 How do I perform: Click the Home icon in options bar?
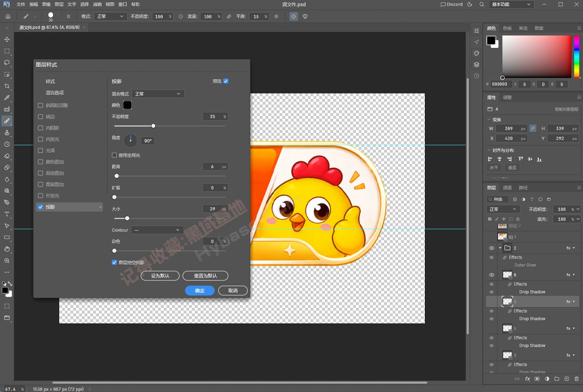(8, 16)
